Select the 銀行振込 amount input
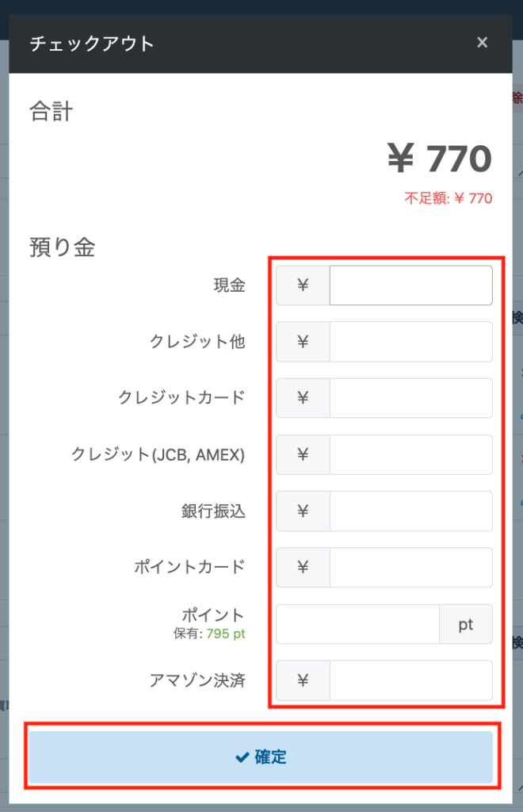The image size is (523, 812). click(410, 511)
